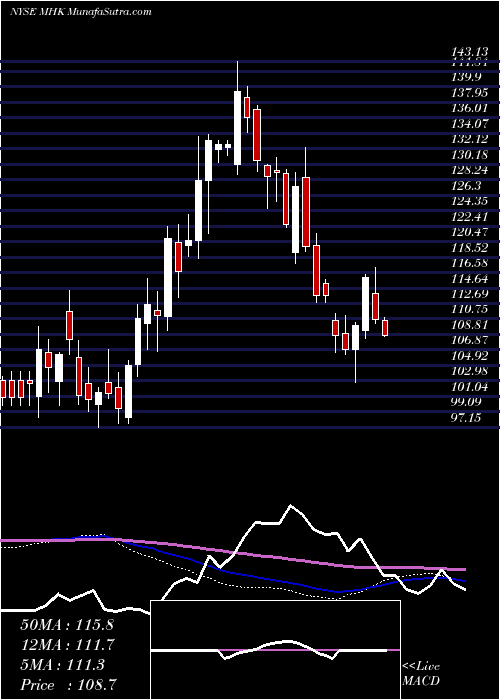Click the 101.04 price axis label
The image size is (500, 700).
coord(471,387)
